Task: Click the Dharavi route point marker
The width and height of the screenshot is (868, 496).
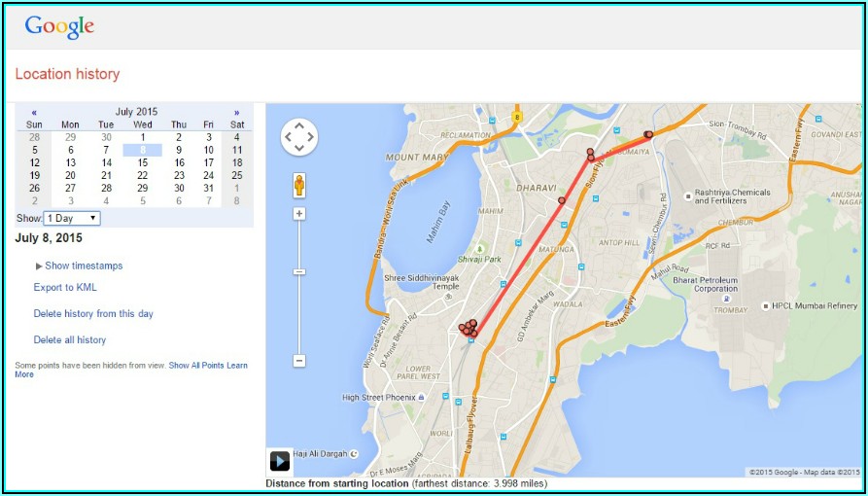Action: tap(562, 201)
